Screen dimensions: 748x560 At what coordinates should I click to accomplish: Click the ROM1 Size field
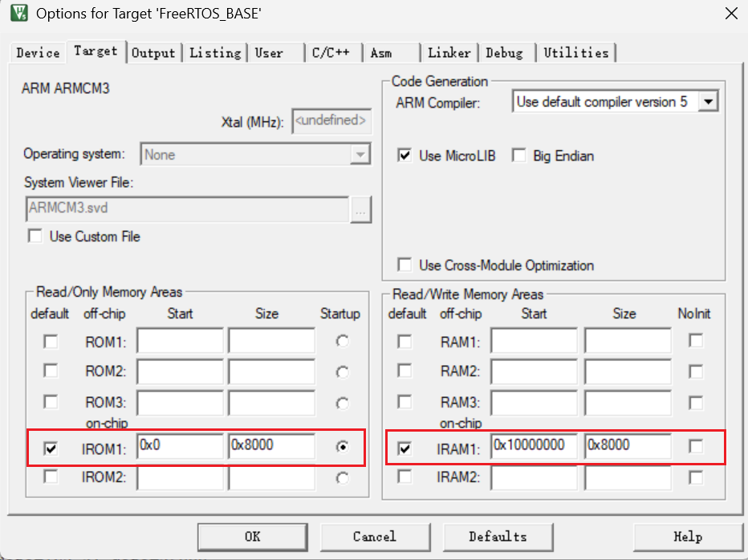coord(271,341)
